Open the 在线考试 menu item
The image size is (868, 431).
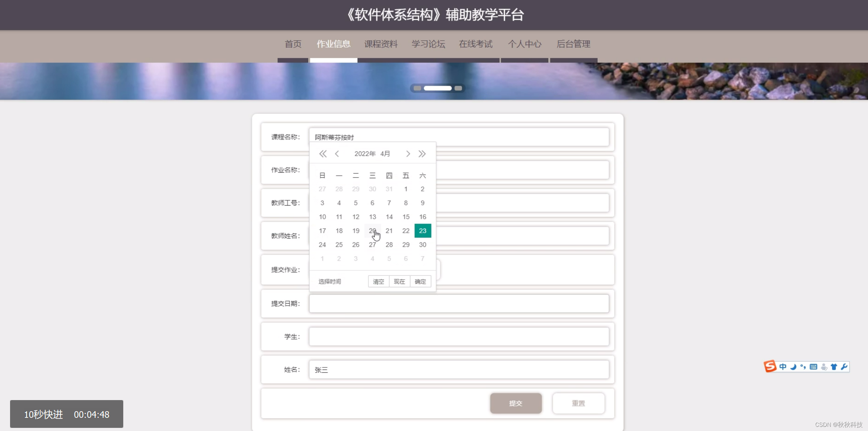[476, 44]
